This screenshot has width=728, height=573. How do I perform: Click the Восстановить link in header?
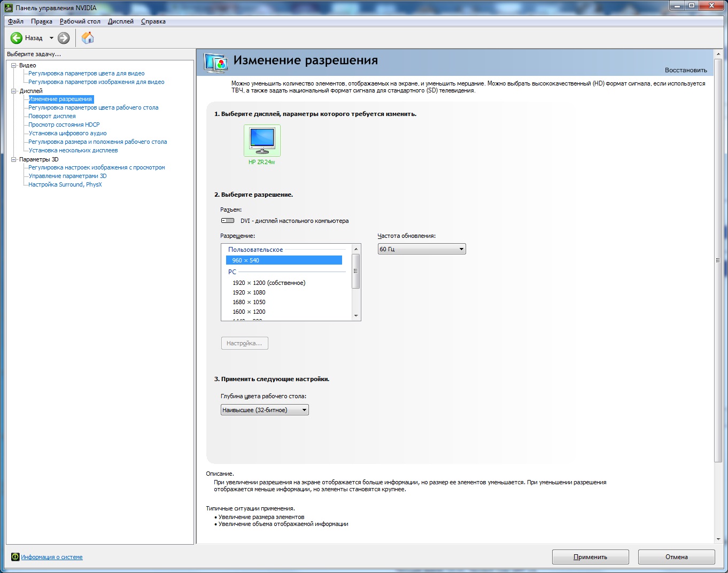pos(685,70)
